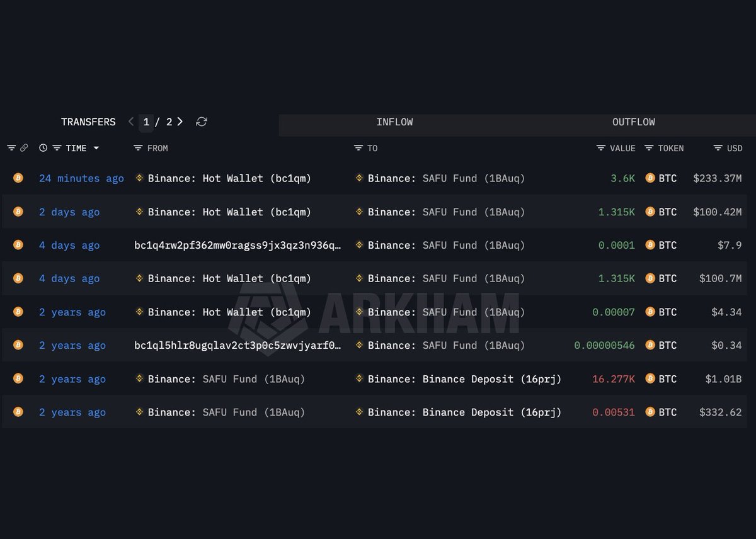The image size is (756, 539).
Task: Click the truncated bc1q4rw2pf address
Action: (238, 245)
